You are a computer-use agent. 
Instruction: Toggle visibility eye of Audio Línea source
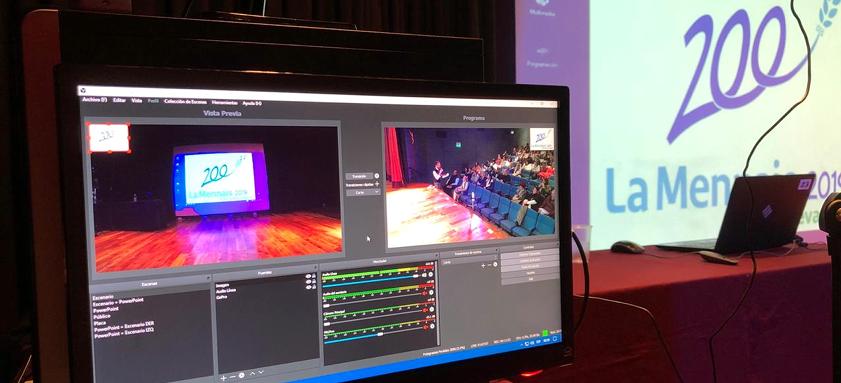308,282
